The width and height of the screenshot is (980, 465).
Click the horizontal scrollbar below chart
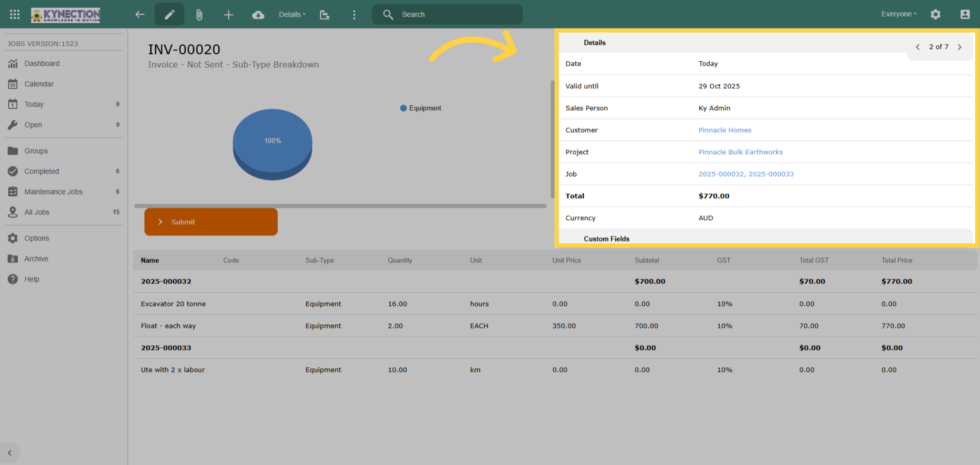pos(340,206)
